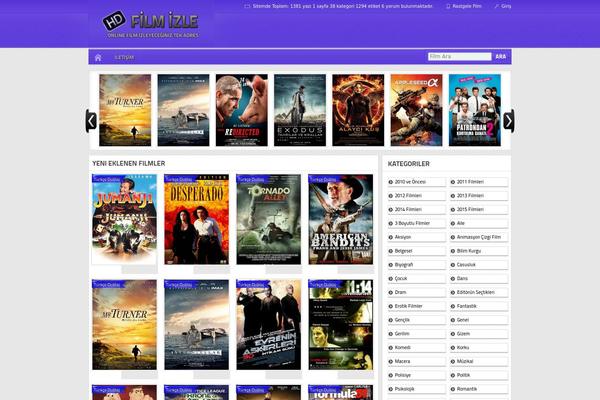This screenshot has width=600, height=400.
Task: Open Exodus poster in the carousel
Action: coord(300,110)
